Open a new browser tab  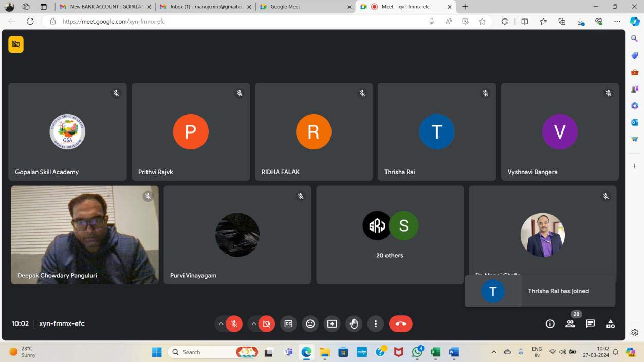465,7
